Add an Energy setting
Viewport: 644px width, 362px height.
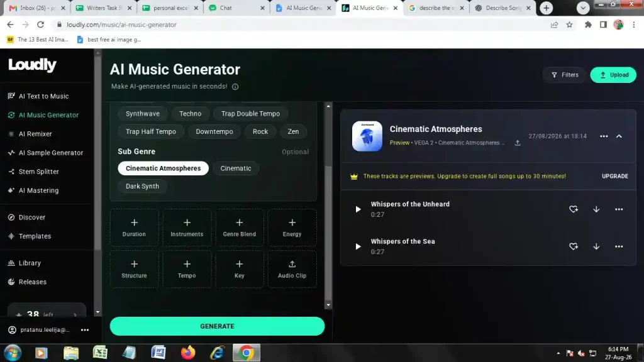pos(292,228)
